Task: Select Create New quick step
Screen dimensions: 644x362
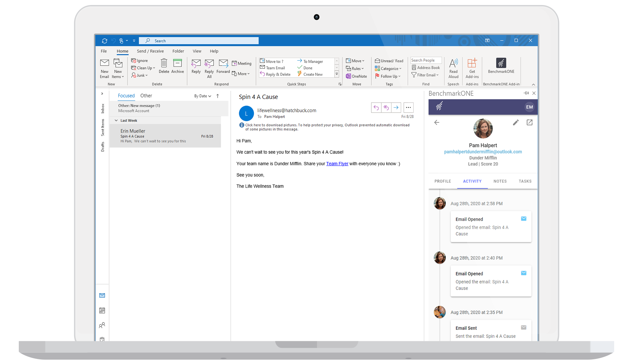Action: (310, 74)
